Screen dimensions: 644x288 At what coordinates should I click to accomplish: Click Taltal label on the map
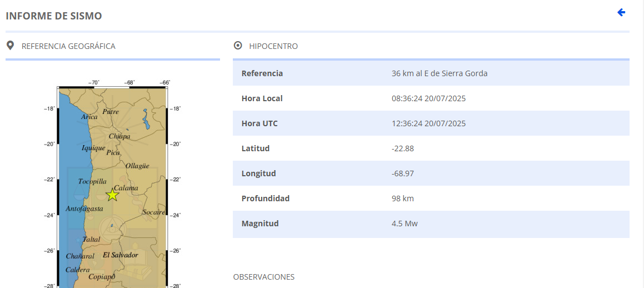tap(91, 239)
